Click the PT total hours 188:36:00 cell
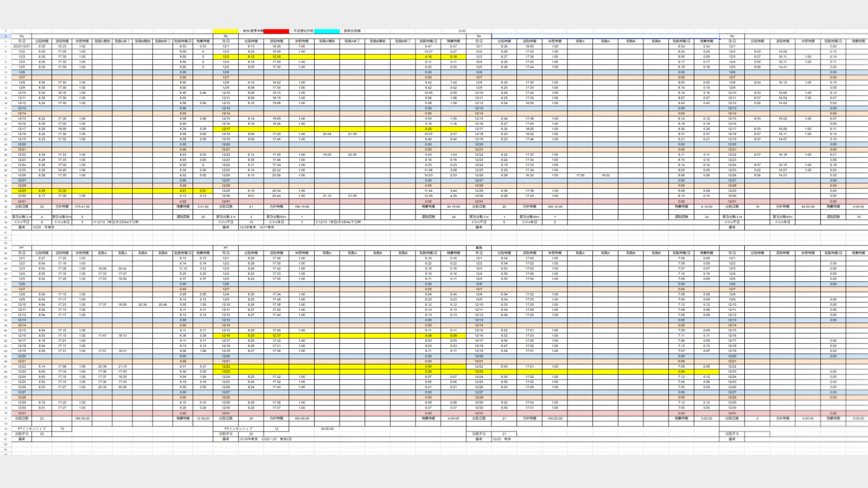Image resolution: width=868 pixels, height=488 pixels. (82, 419)
